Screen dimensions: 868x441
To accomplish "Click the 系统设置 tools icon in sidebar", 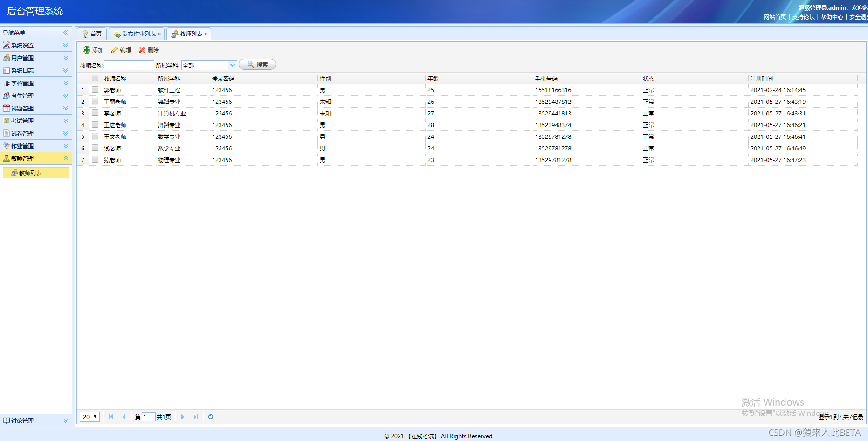I will point(7,45).
